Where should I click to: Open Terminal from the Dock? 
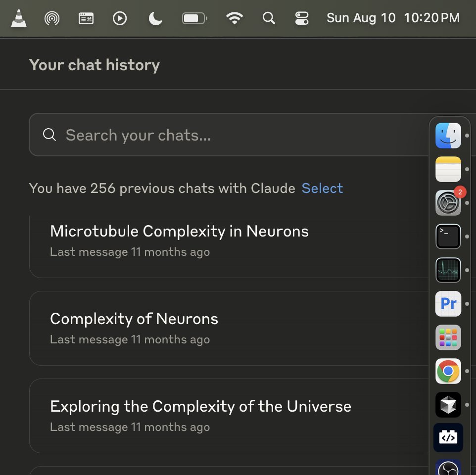(x=448, y=237)
